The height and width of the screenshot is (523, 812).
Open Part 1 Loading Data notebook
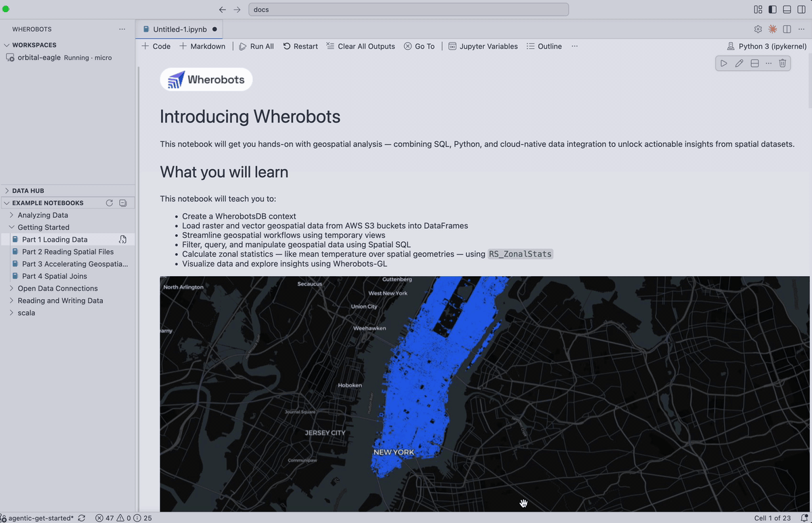pos(55,240)
